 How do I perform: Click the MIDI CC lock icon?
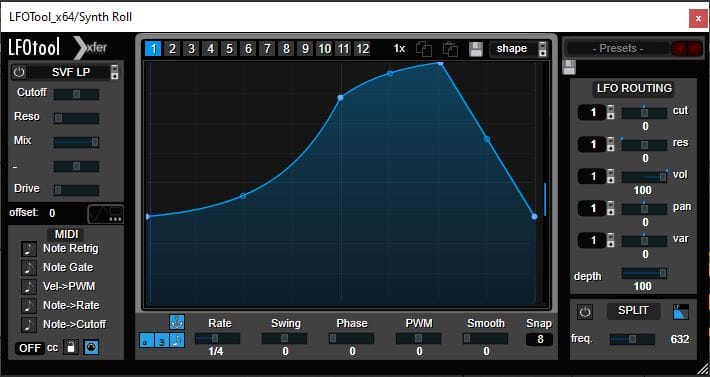coord(70,348)
